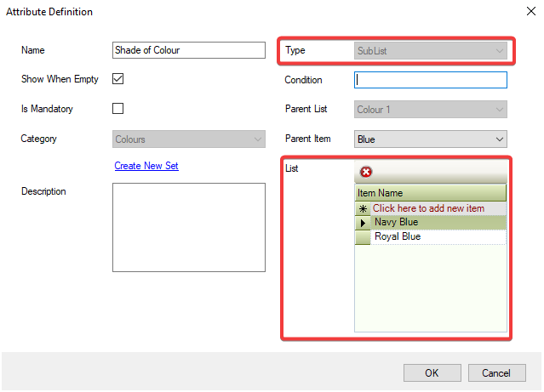Viewport: 544px width, 392px height.
Task: Click inside the Description text box
Action: pos(189,227)
